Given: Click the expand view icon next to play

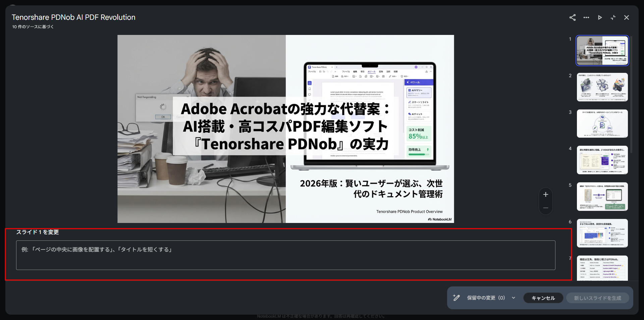Looking at the screenshot, I should 613,17.
